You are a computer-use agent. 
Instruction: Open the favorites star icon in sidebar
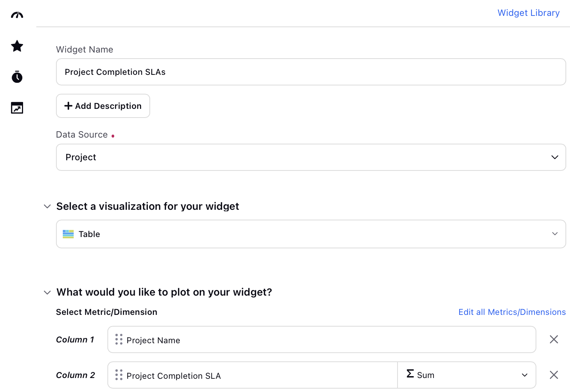click(17, 46)
